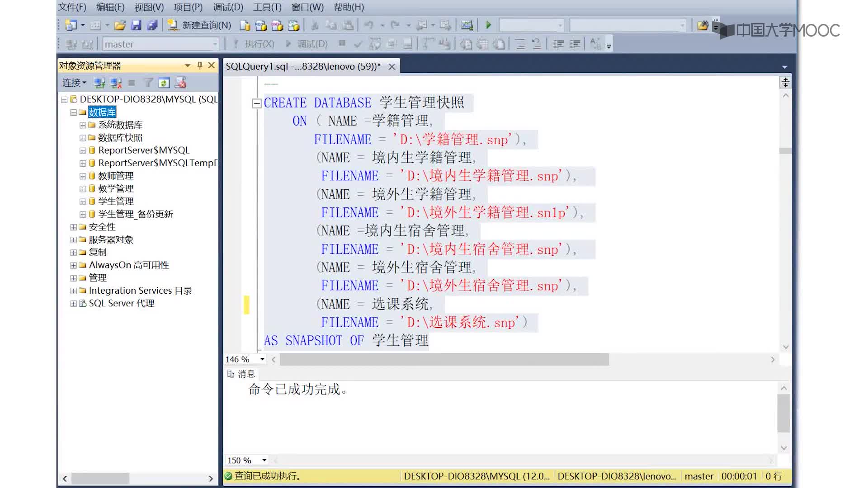Click the disconnect server icon
The height and width of the screenshot is (488, 868).
pos(116,83)
